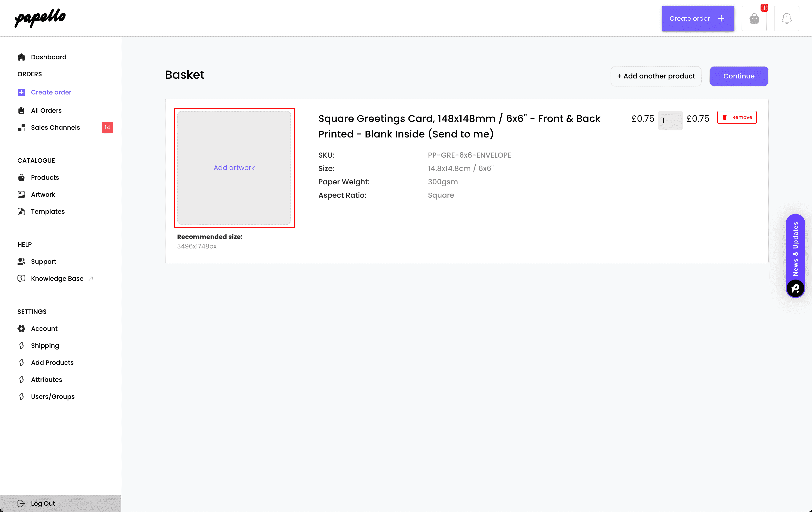Click the Add Products lightning icon
The width and height of the screenshot is (812, 512).
tap(21, 362)
